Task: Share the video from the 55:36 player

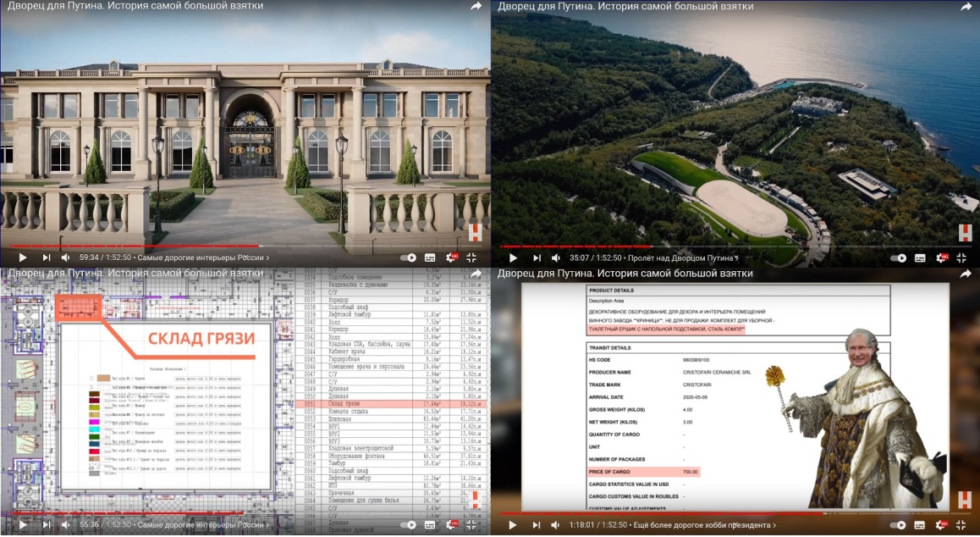Action: (x=476, y=274)
